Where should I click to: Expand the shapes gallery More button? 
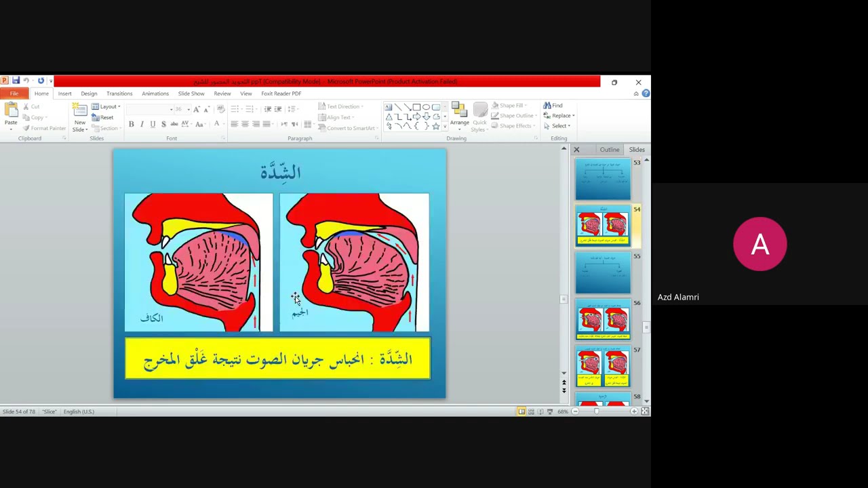[445, 127]
